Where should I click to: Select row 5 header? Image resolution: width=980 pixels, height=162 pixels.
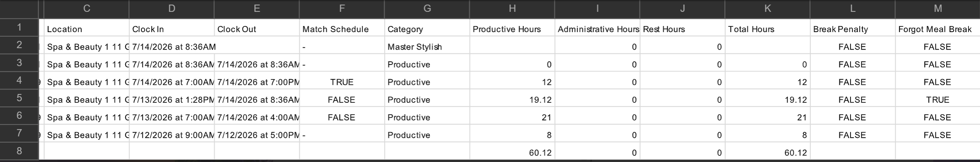click(x=19, y=98)
